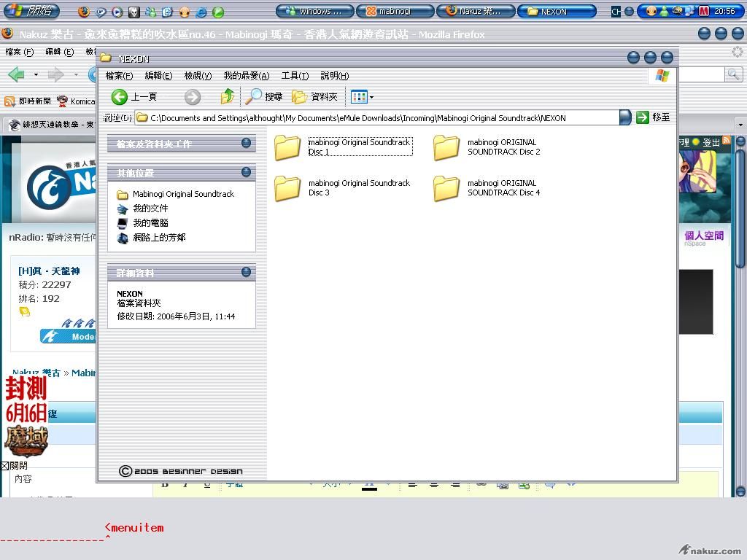The image size is (747, 560).
Task: Click the 魔域 封測 advertisement banner
Action: click(x=27, y=416)
